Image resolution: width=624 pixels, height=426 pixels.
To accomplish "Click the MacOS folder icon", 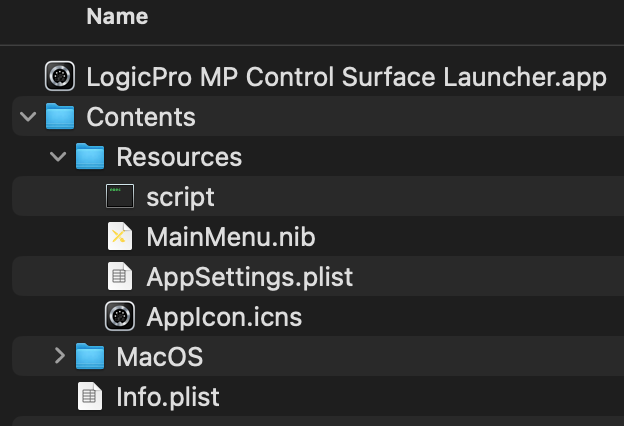I will [90, 356].
